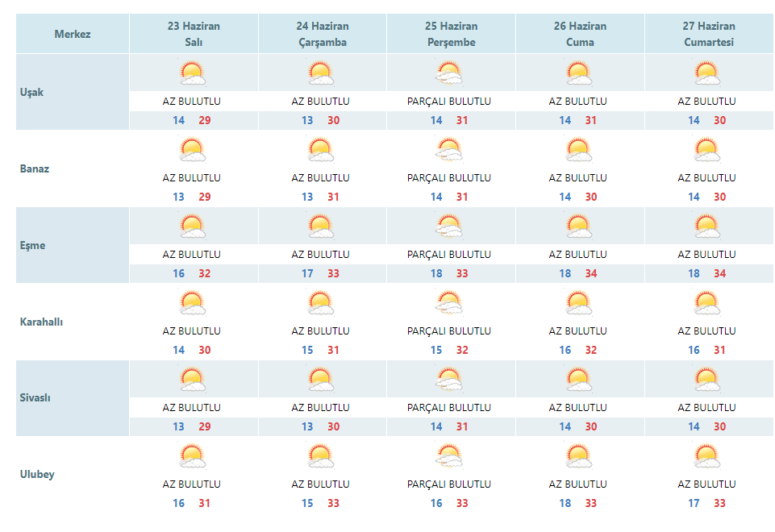Screen dimensions: 775x532
Task: Click Banaz AZ BULUTLU label on 24 Haziran
Action: (x=321, y=178)
